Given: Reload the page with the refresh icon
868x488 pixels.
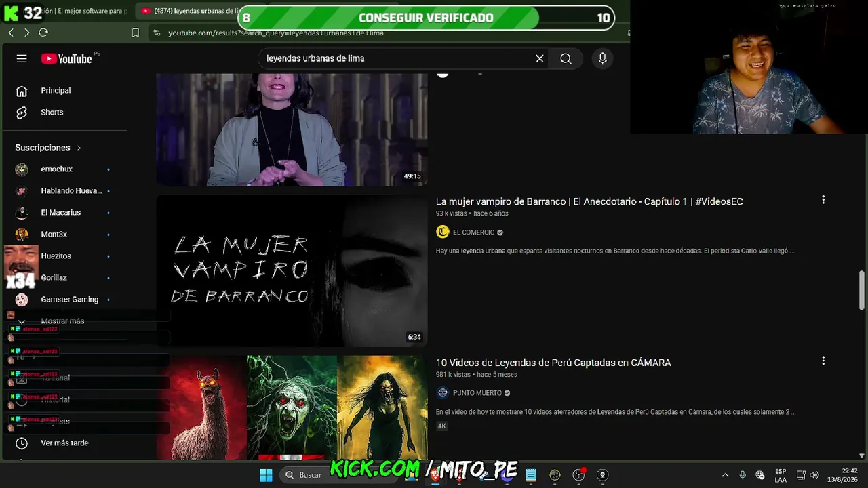Looking at the screenshot, I should pos(43,33).
